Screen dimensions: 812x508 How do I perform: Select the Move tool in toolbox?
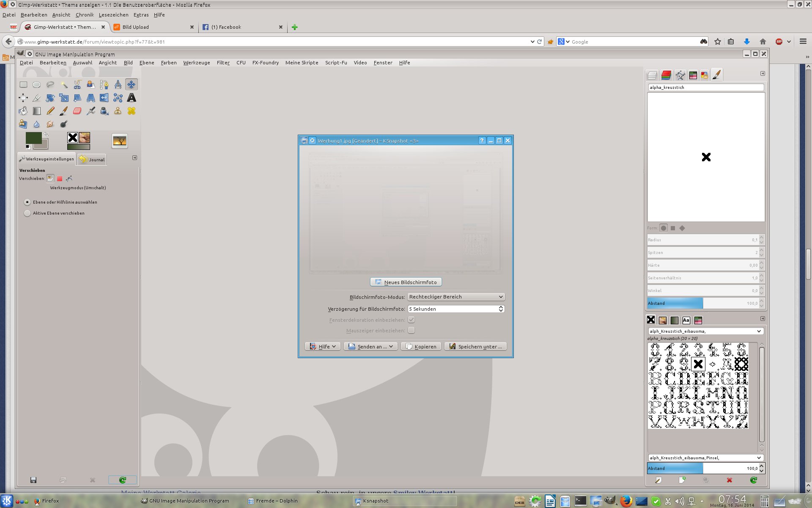point(132,85)
